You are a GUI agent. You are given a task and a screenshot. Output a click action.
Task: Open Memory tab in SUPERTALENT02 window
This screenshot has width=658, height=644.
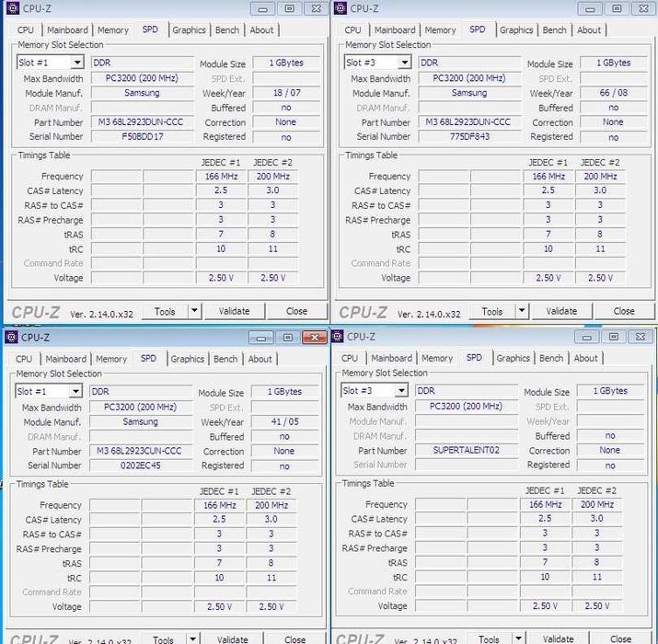click(437, 358)
